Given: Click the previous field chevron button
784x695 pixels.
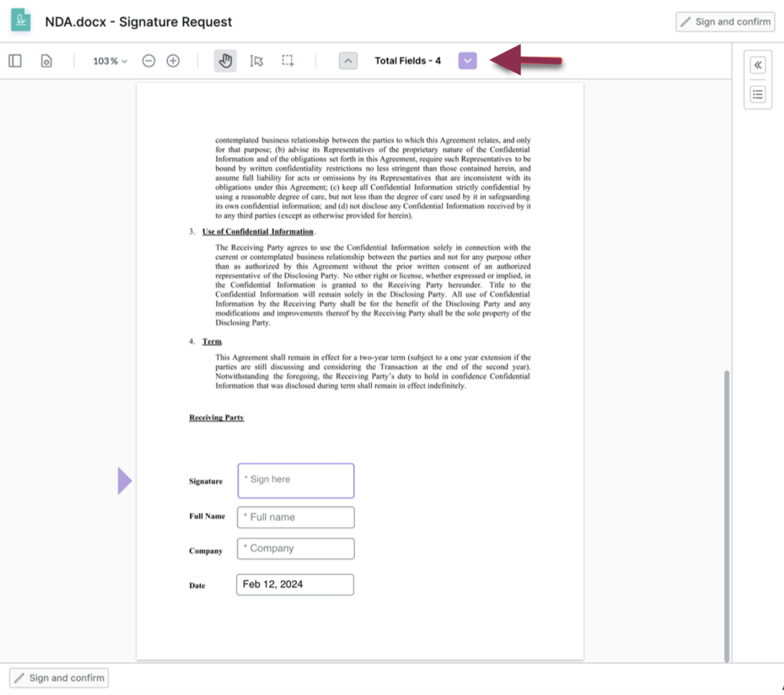Looking at the screenshot, I should [348, 60].
